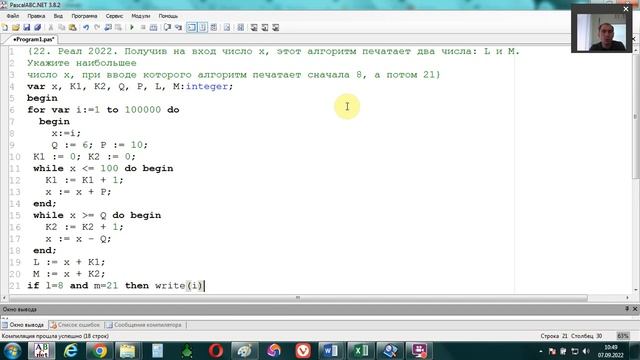Click the 63% zoom indicator in status bar
Image resolution: width=640 pixels, height=360 pixels.
click(x=622, y=336)
